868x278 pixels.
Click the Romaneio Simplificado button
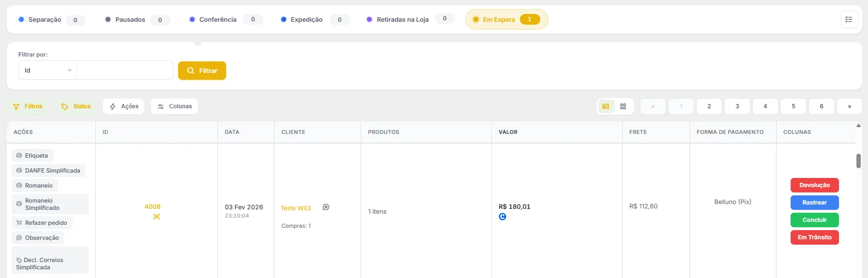click(x=50, y=204)
